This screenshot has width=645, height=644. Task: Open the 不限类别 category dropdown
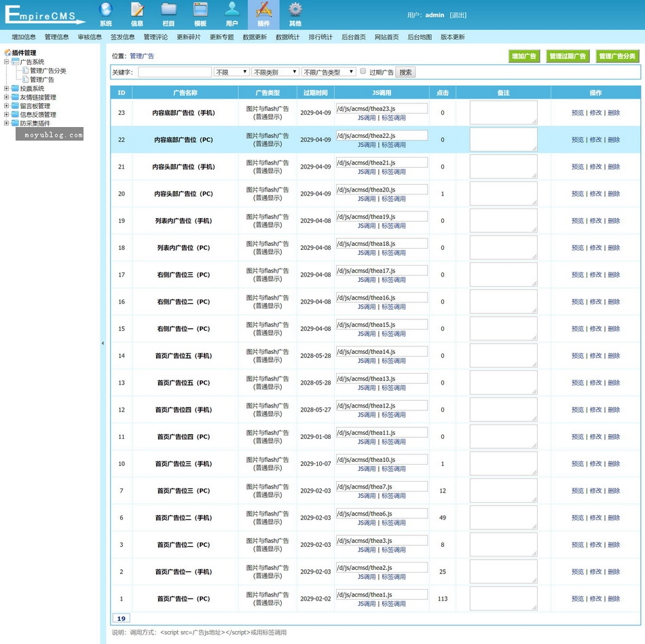coord(275,72)
